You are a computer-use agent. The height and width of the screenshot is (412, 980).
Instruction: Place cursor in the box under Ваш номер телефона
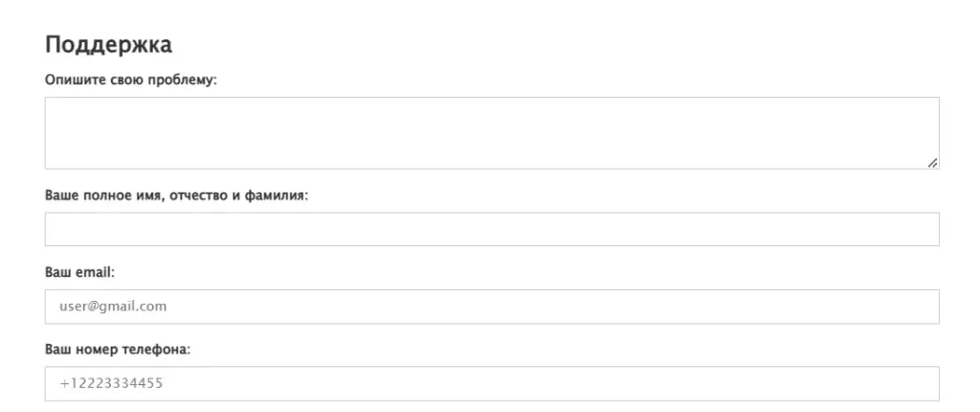492,383
